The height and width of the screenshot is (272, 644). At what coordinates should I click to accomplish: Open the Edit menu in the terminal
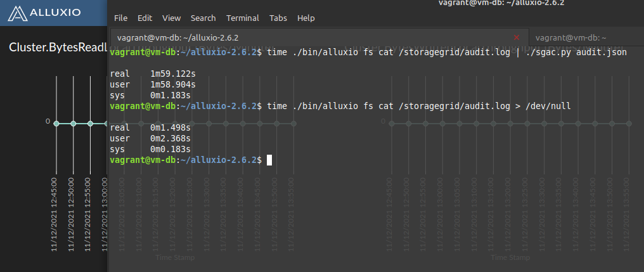145,18
